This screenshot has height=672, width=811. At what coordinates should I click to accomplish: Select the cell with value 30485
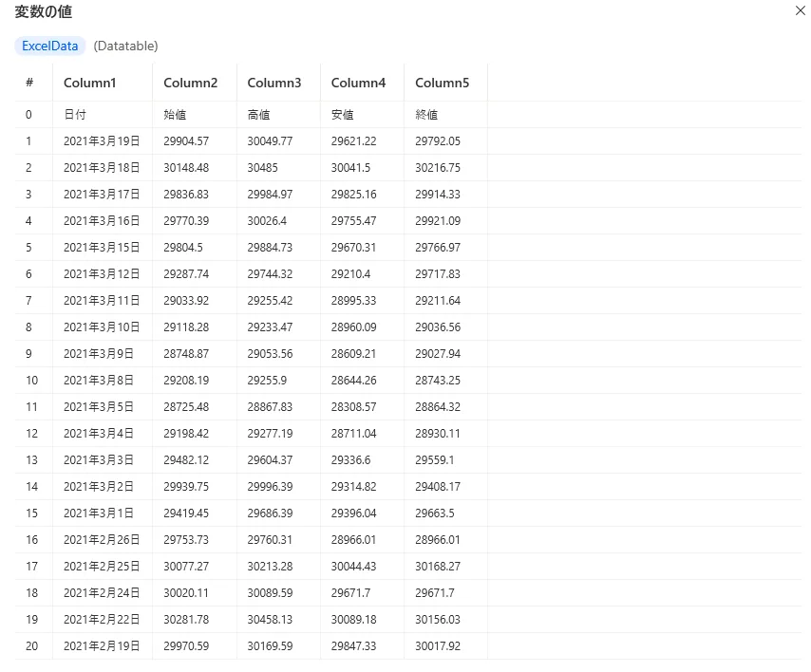[262, 168]
